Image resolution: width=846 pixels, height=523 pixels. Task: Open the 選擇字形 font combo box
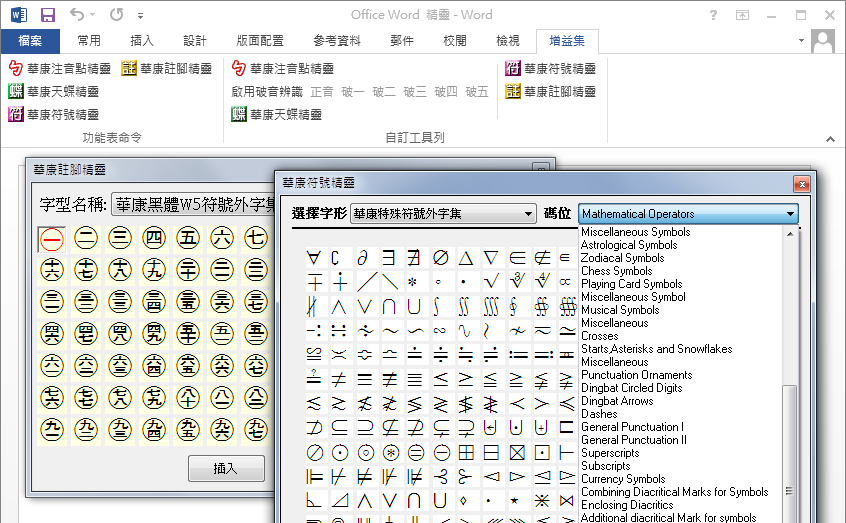click(x=443, y=214)
